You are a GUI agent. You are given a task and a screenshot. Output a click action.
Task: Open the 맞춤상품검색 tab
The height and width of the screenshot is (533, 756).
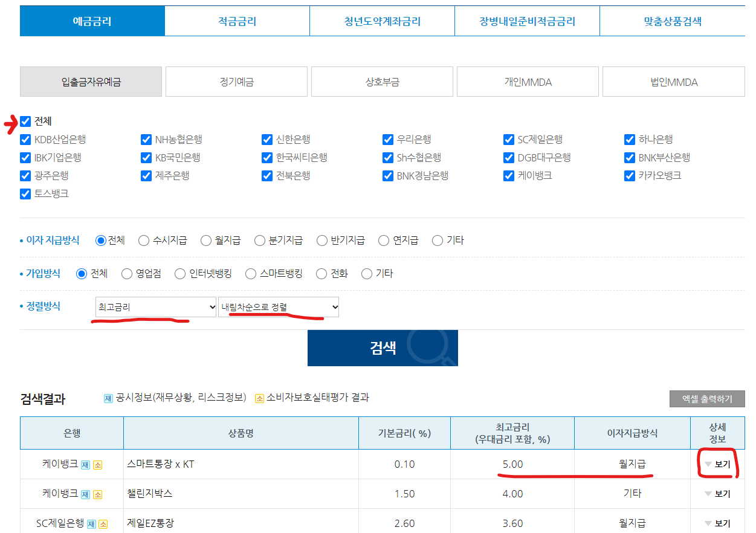coord(672,20)
